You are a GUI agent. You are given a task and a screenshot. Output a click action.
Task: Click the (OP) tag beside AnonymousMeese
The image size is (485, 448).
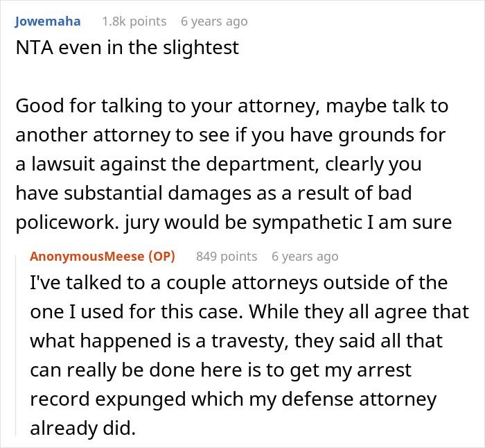pos(161,257)
